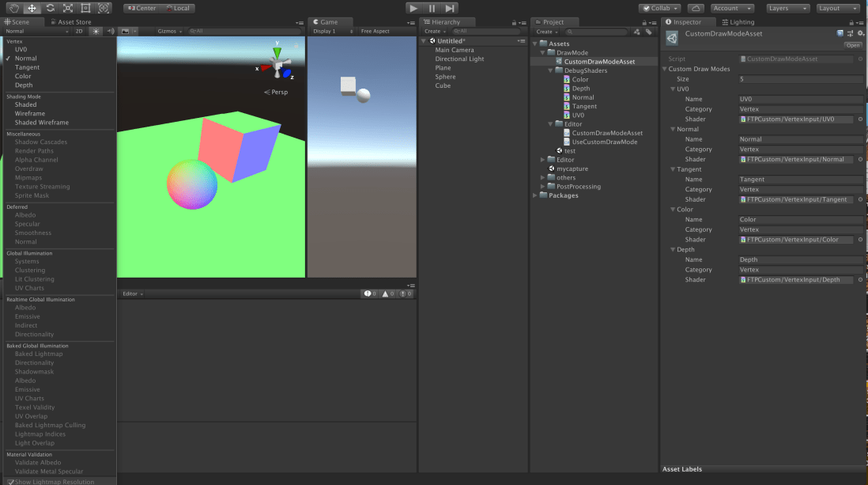
Task: Select the Move tool
Action: 32,8
